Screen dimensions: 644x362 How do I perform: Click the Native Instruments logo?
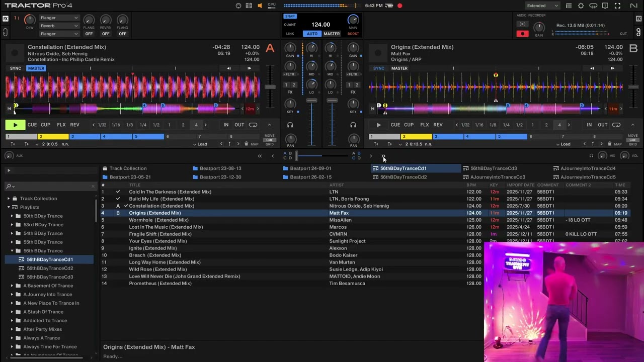633,6
